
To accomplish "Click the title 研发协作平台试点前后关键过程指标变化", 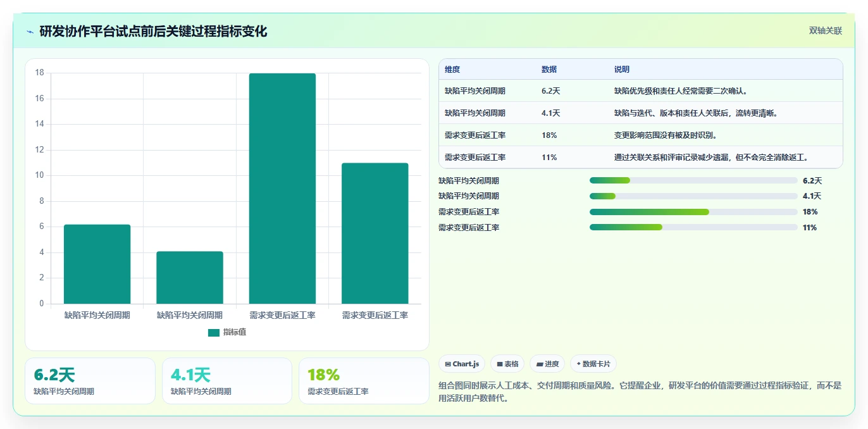I will (x=153, y=31).
